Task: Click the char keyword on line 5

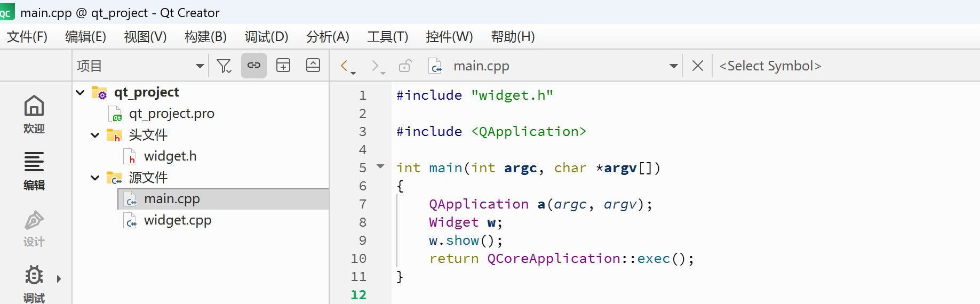Action: pos(570,168)
